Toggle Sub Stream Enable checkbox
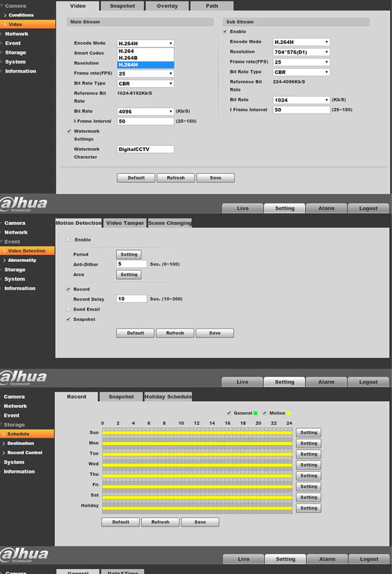Viewport: 392px width, 574px height. (225, 31)
